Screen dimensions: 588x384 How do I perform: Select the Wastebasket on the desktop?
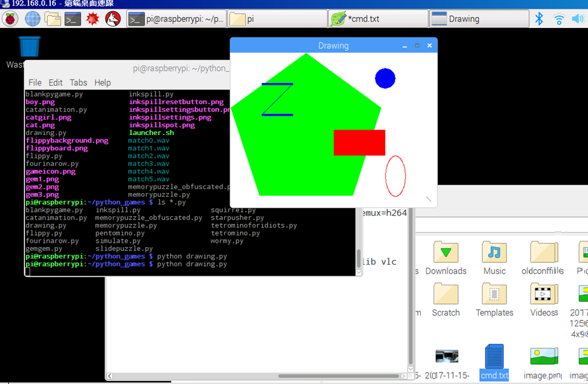coord(29,47)
